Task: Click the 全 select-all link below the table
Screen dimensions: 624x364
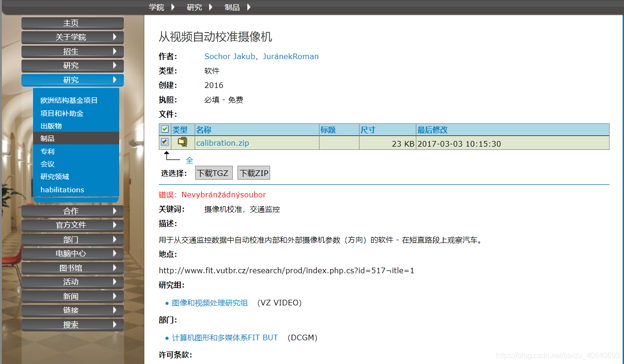Action: coord(190,160)
